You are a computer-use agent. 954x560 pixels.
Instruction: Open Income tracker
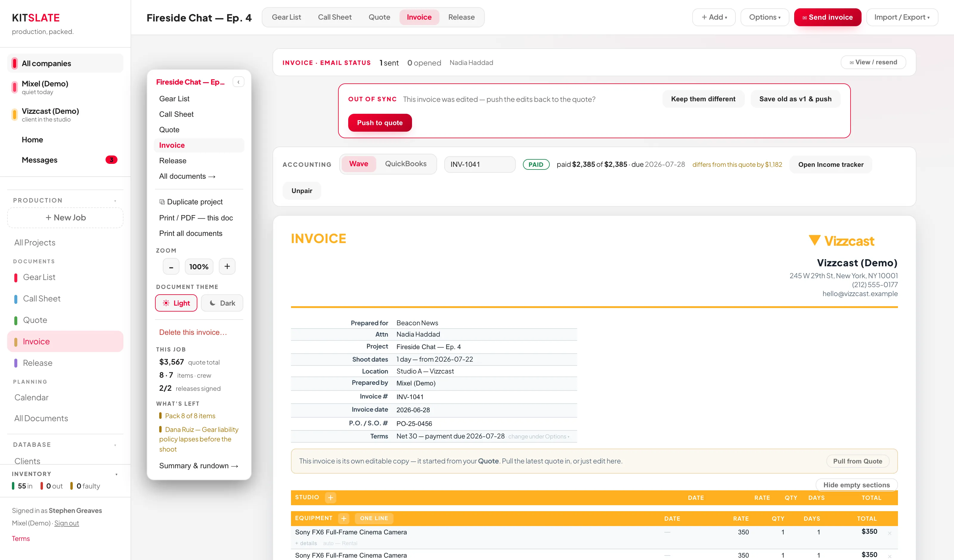pyautogui.click(x=831, y=164)
